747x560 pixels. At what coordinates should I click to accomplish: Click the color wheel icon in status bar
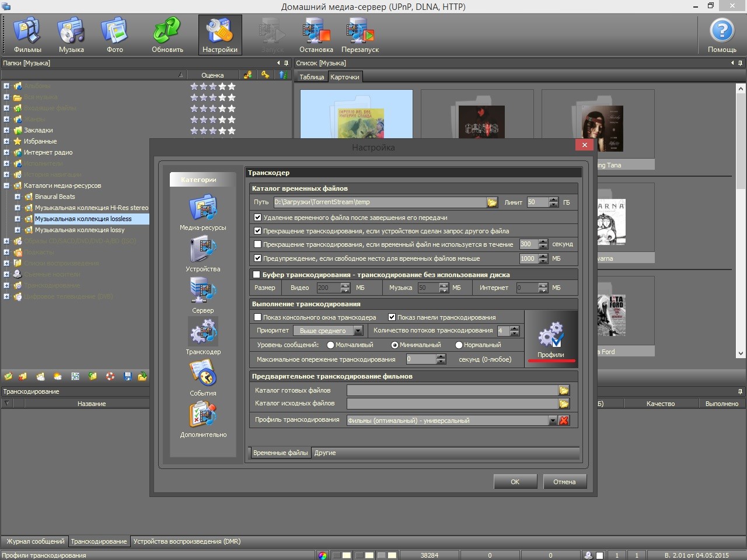[323, 555]
